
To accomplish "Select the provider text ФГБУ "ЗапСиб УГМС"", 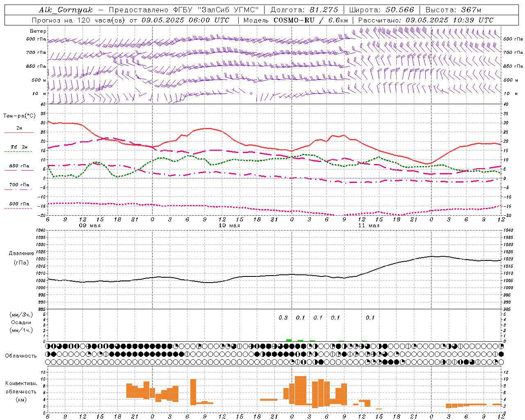I will tap(216, 10).
